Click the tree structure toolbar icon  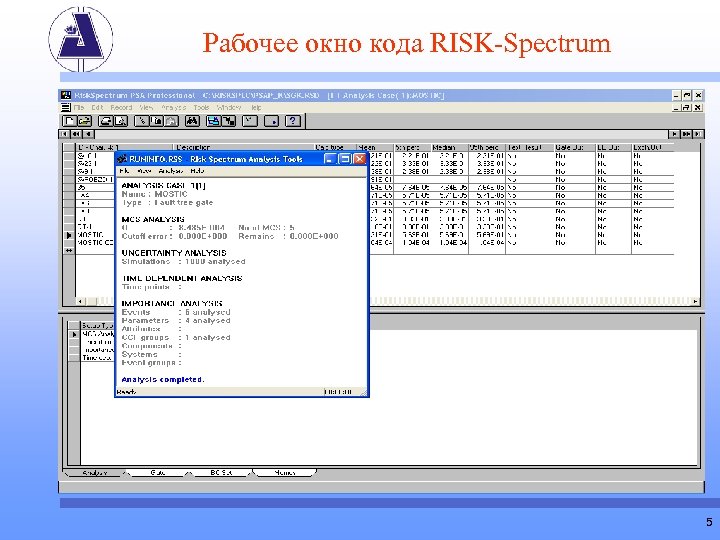[x=228, y=121]
